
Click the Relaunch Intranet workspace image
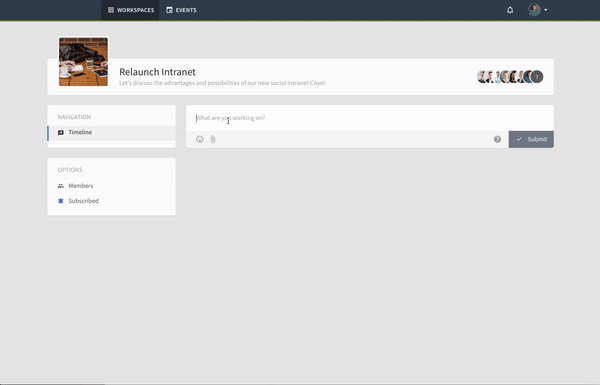83,62
